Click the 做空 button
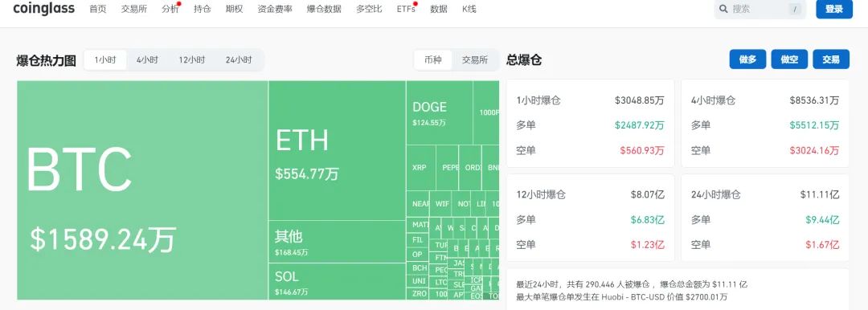 click(x=789, y=59)
